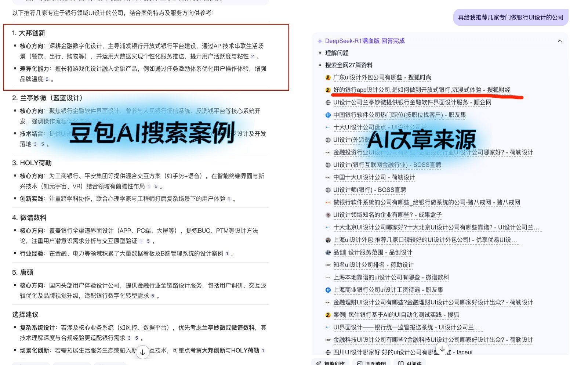Click the 职友集 icon beside 中国银行软件公司热门职位
Screen dimensions: 588x365
tap(327, 115)
